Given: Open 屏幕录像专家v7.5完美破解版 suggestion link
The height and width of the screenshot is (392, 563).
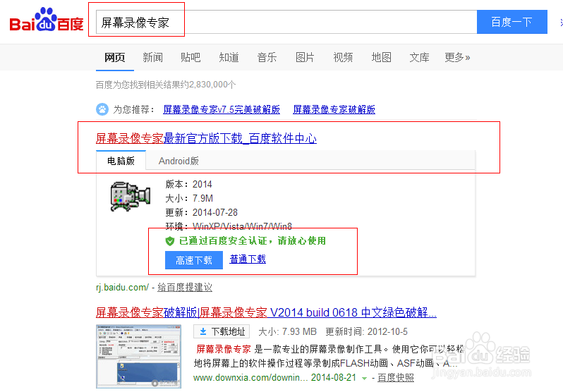Looking at the screenshot, I should [x=222, y=109].
